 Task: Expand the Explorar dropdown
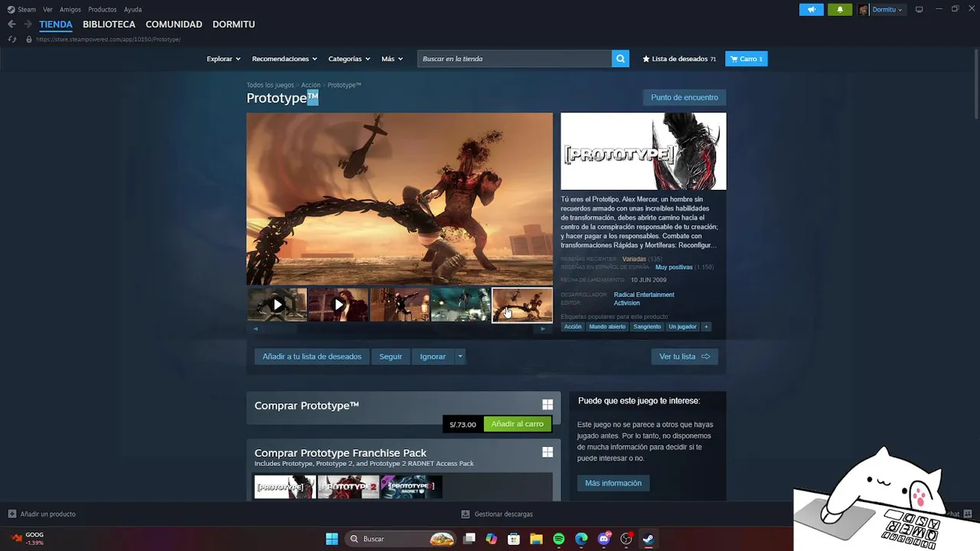tap(224, 59)
